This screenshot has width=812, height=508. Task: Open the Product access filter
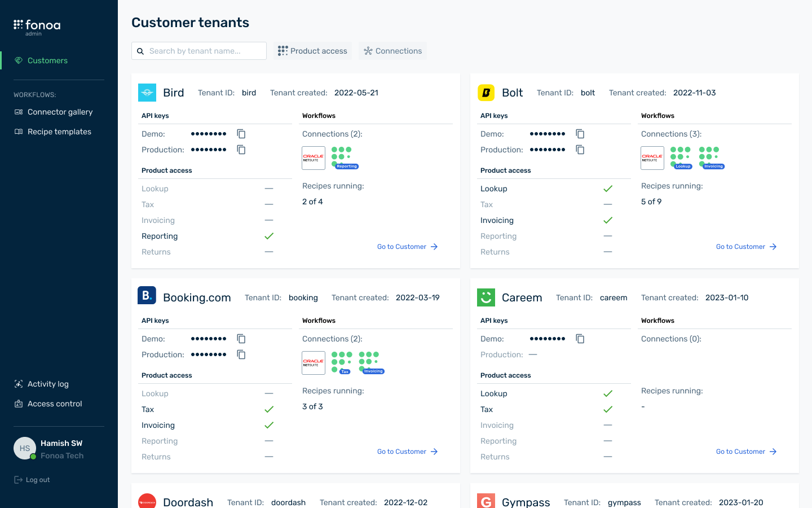coord(312,51)
